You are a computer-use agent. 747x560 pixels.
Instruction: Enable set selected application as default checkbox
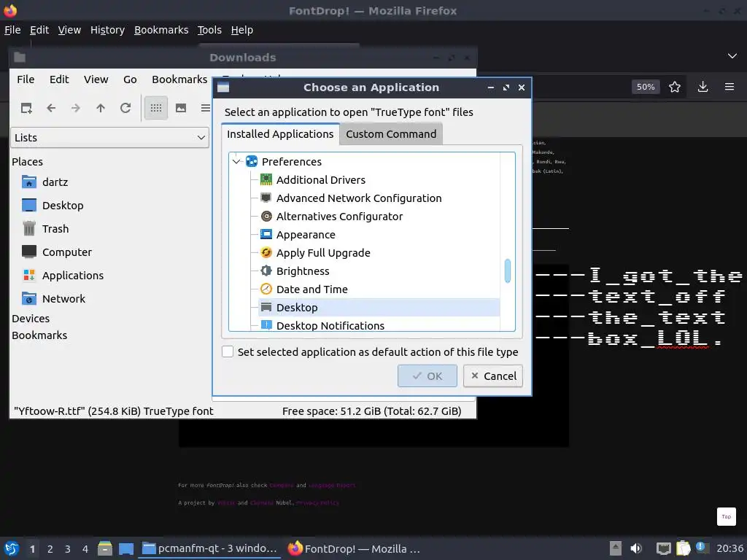click(228, 351)
